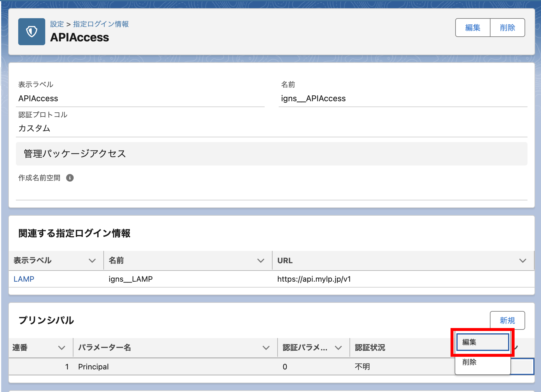The image size is (541, 392).
Task: Select 編集 in the principal row action menu
Action: (483, 342)
